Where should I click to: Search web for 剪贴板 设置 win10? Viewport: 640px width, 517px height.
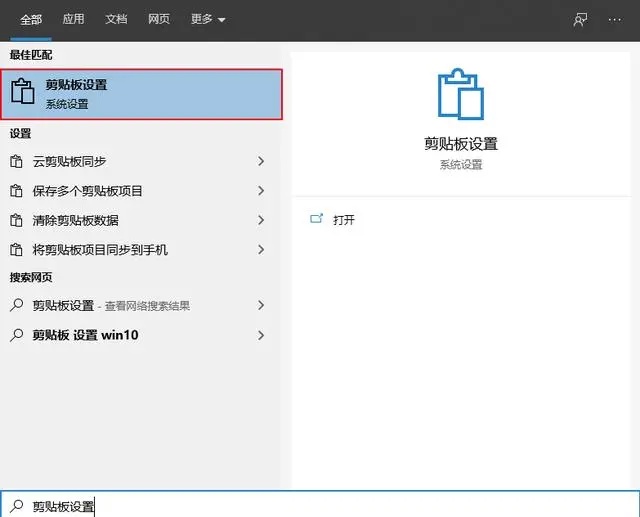point(140,335)
